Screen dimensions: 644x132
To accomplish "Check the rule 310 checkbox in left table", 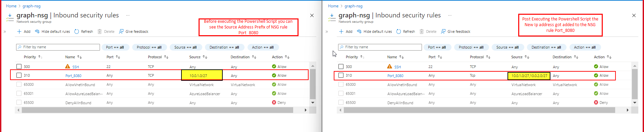I will click(x=19, y=75).
